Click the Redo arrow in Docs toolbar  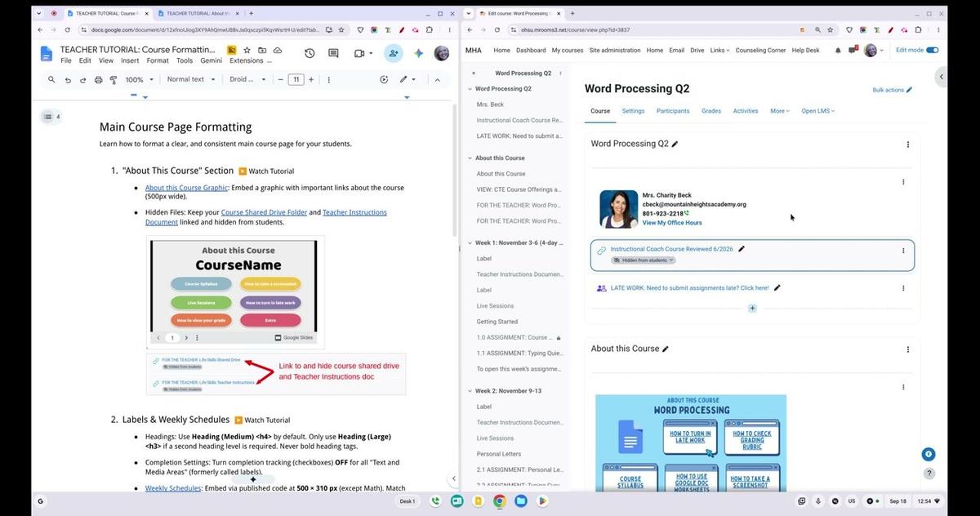click(83, 80)
